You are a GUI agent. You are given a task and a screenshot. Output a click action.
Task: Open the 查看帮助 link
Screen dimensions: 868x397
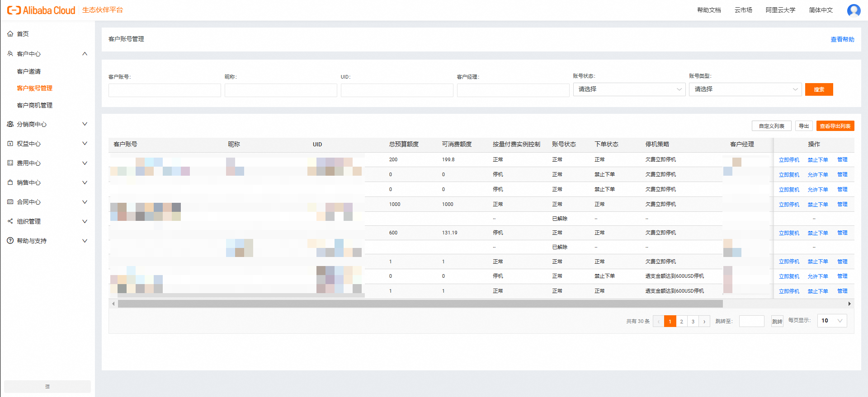point(842,39)
